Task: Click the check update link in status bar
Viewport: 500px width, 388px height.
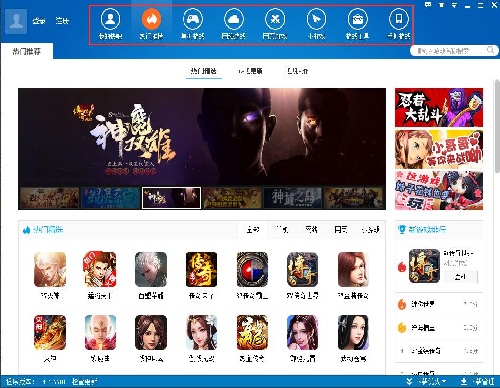Action: [85, 381]
